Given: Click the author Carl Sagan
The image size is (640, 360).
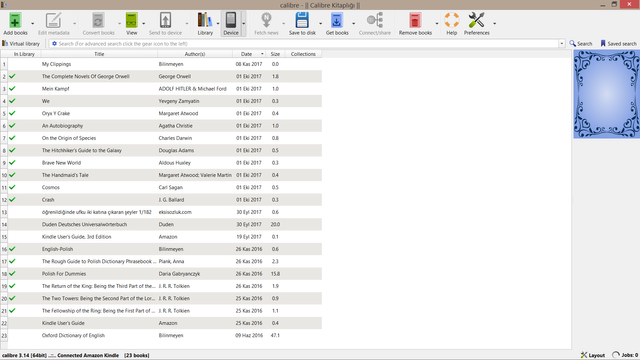Looking at the screenshot, I should (171, 187).
